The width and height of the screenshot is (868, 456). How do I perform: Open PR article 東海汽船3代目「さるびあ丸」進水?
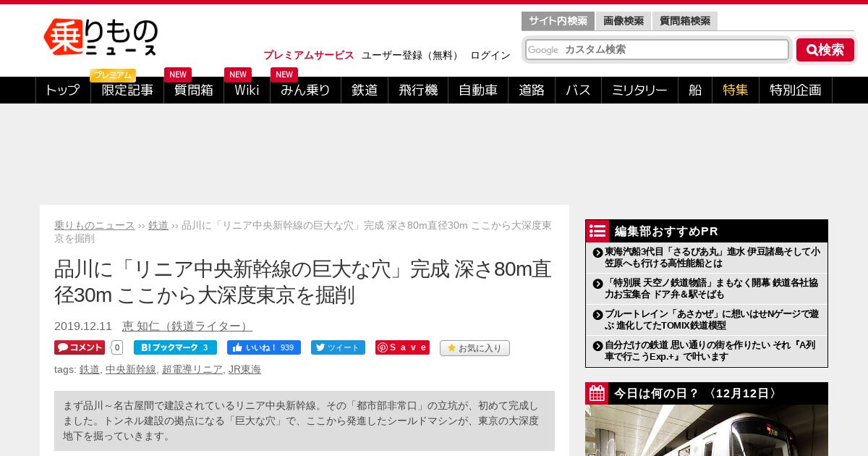tap(712, 257)
